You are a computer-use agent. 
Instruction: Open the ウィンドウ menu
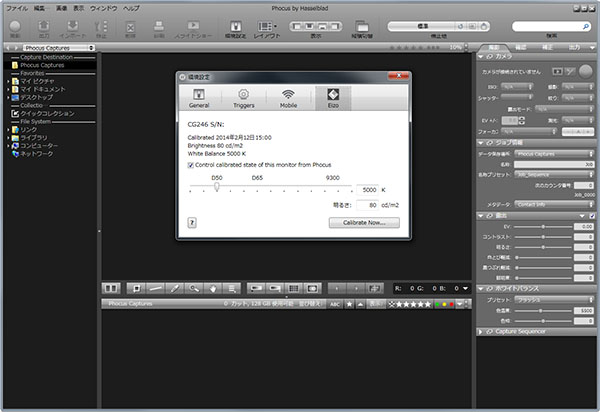pyautogui.click(x=101, y=7)
